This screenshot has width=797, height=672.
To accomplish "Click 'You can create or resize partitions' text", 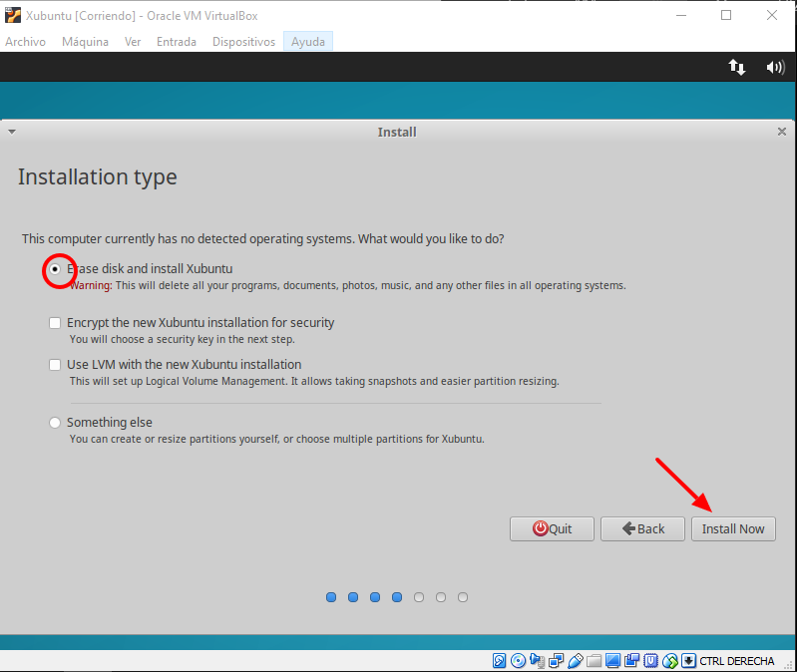I will tap(277, 439).
